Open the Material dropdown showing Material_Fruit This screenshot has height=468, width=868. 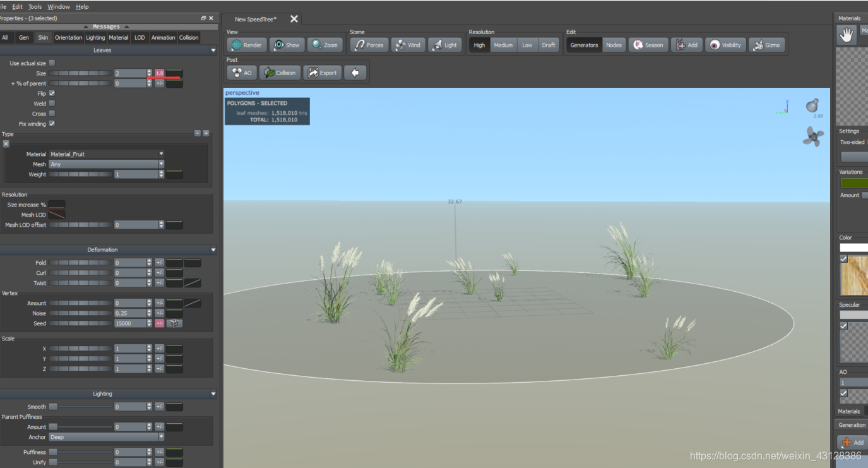106,154
